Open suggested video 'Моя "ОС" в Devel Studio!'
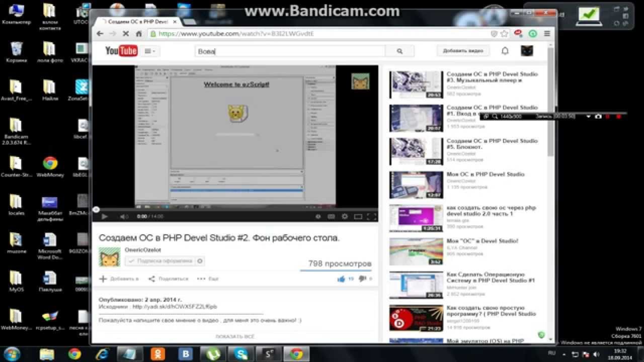644x362 pixels. point(482,241)
